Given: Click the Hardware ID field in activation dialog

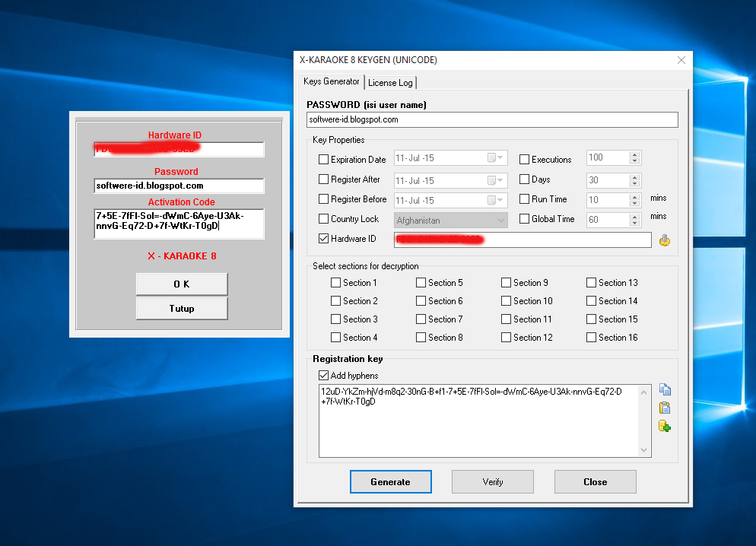Looking at the screenshot, I should tap(179, 149).
